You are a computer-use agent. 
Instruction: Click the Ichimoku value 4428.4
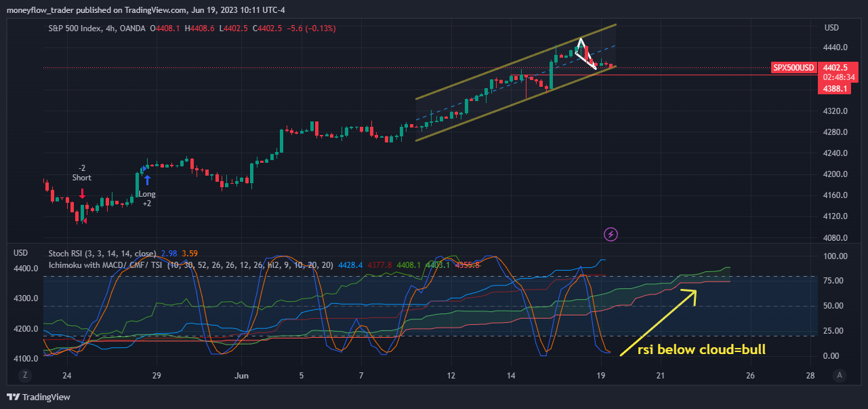350,265
